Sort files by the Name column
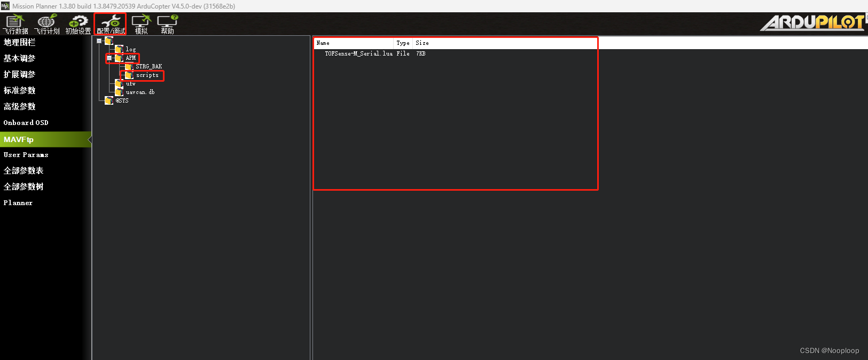The width and height of the screenshot is (868, 360). [x=354, y=43]
